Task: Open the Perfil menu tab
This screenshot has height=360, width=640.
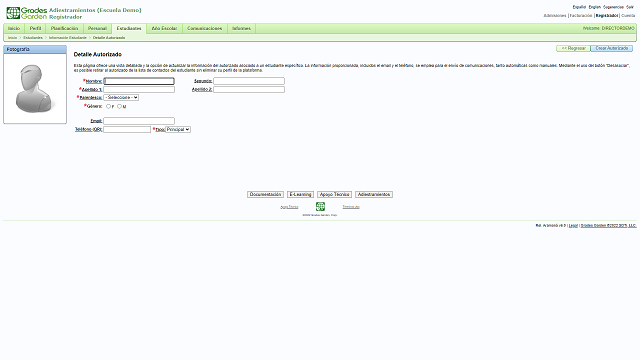Action: 36,29
